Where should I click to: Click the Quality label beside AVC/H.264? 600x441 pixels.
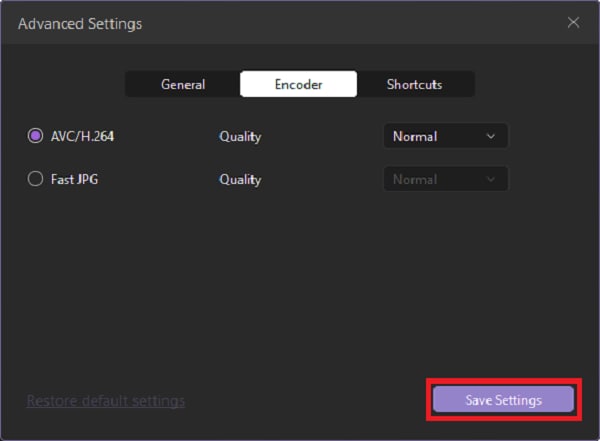click(240, 136)
